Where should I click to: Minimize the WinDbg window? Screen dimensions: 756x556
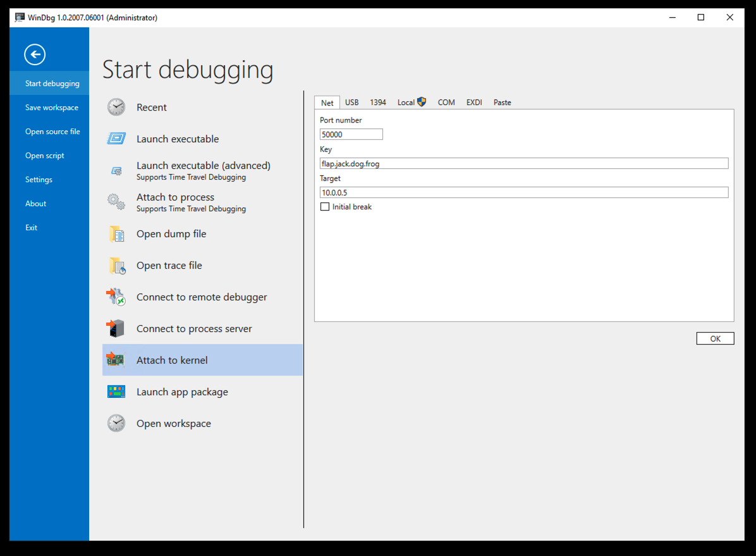tap(672, 17)
